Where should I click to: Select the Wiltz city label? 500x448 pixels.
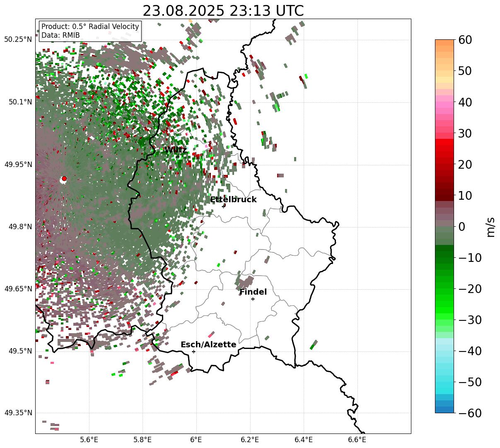(176, 150)
